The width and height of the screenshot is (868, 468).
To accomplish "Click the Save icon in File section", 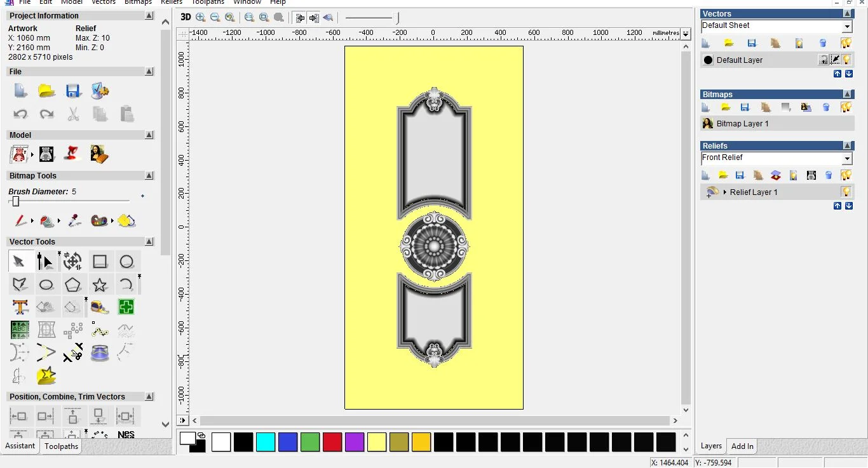I will click(73, 91).
